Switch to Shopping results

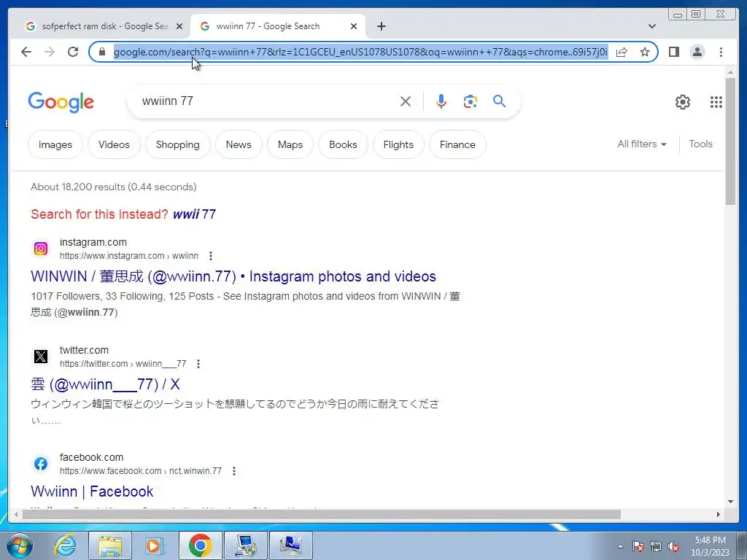[x=178, y=144]
